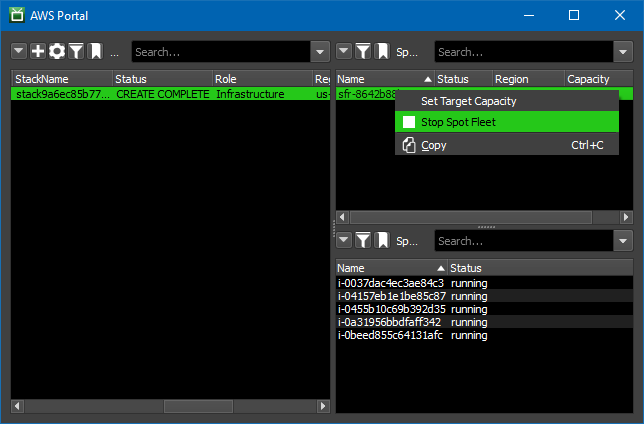The image size is (644, 424).
Task: Expand the stack panel search history dropdown
Action: pyautogui.click(x=320, y=52)
